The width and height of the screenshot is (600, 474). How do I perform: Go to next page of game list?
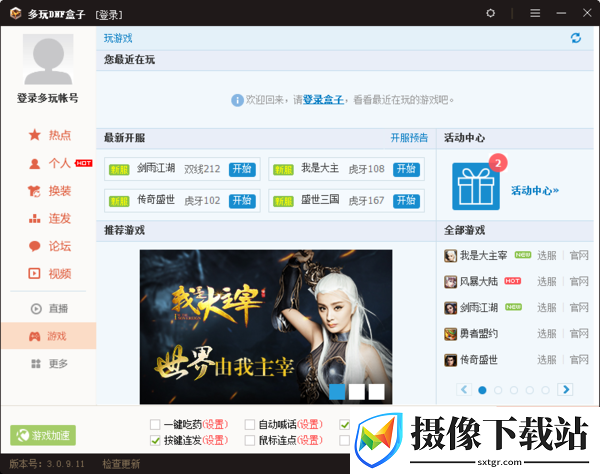coord(565,390)
